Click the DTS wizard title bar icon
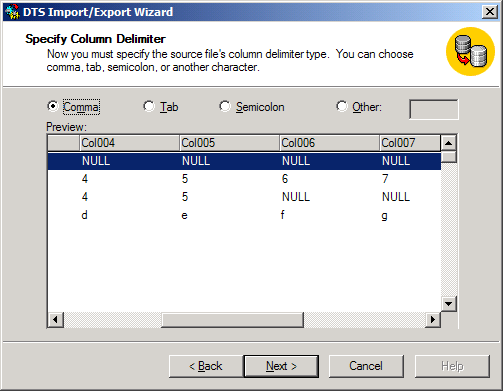 tap(12, 12)
